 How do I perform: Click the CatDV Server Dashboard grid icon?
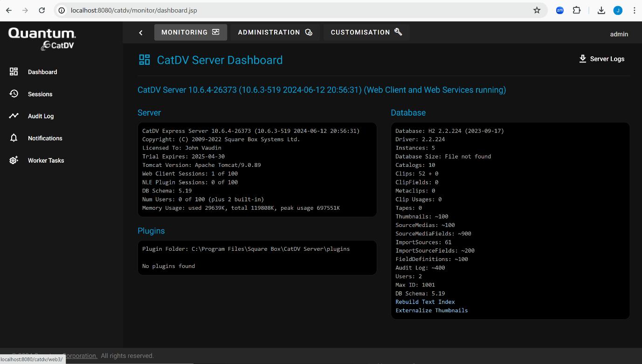coord(145,60)
